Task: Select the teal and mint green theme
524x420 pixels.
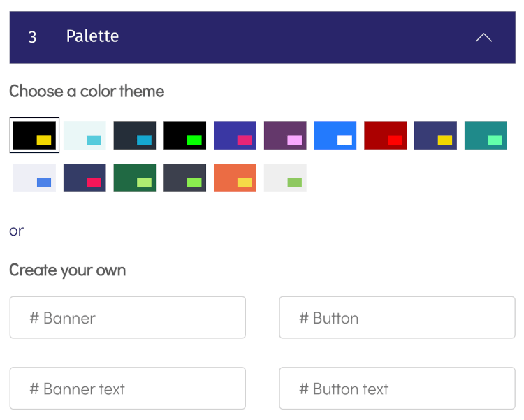Action: tap(486, 135)
